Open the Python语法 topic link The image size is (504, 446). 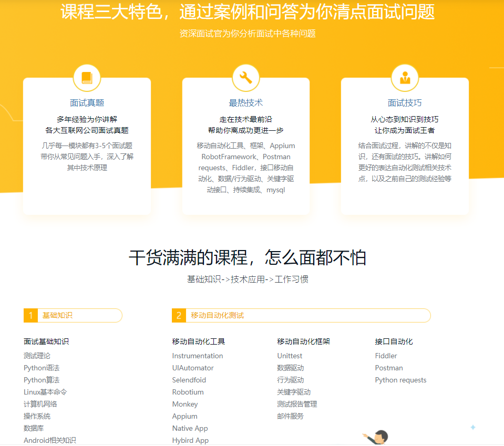click(x=42, y=368)
